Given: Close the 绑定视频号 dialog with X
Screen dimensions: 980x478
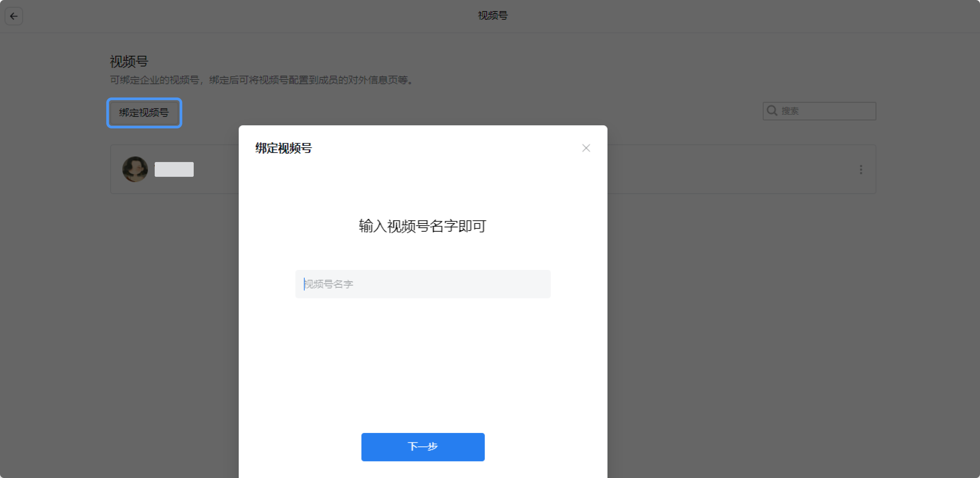Looking at the screenshot, I should point(586,148).
